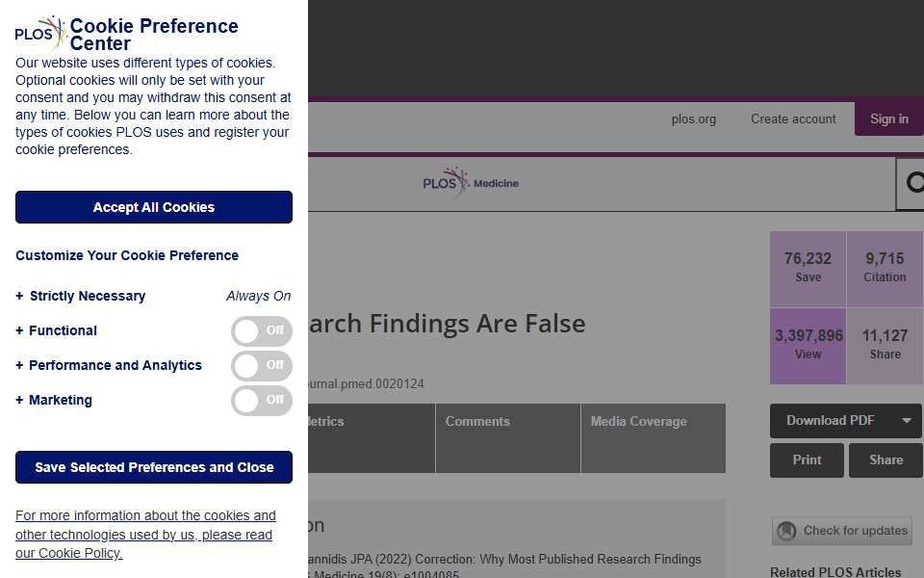
Task: Click Customize Your Cookie Preference heading
Action: pos(127,255)
